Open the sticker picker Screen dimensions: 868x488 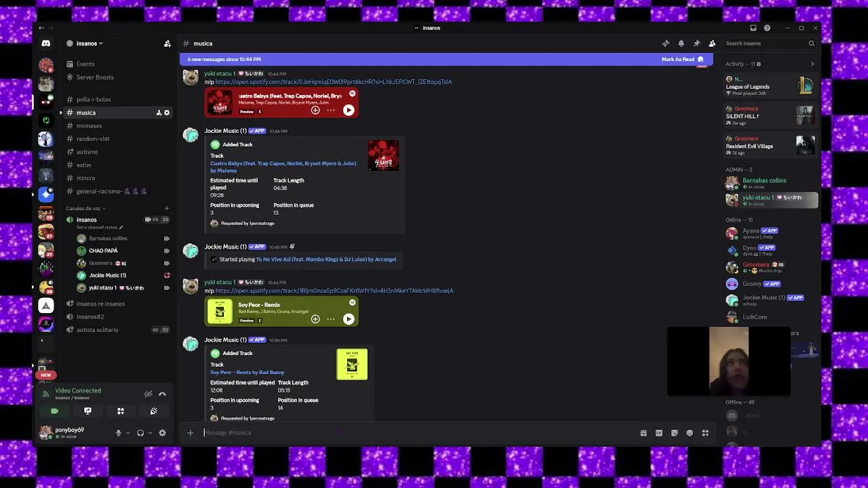tap(674, 432)
